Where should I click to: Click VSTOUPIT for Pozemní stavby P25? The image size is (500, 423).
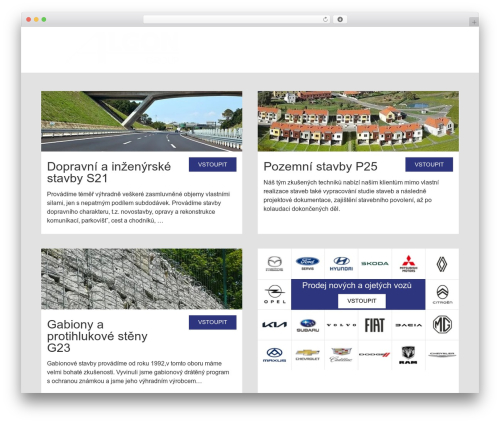click(429, 164)
